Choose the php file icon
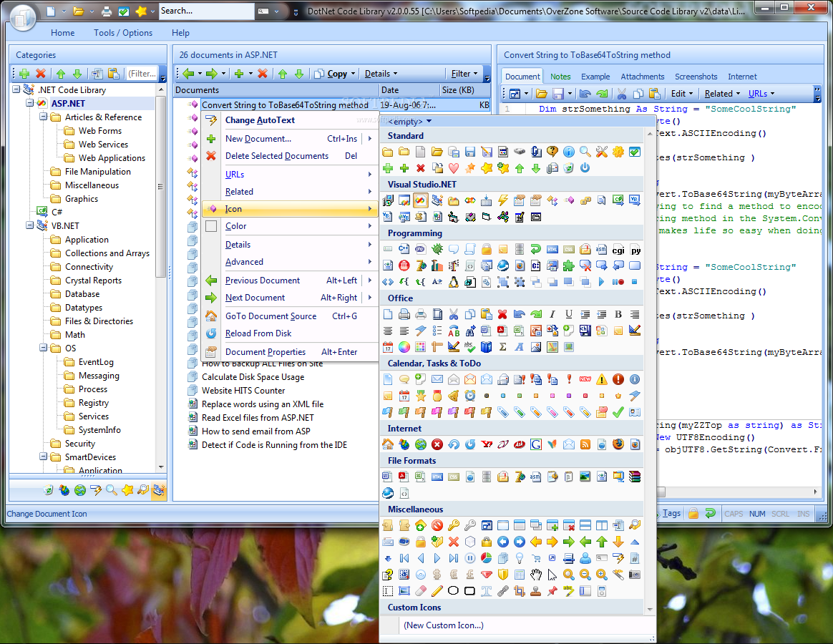Viewport: 833px width, 644px height. tap(420, 249)
